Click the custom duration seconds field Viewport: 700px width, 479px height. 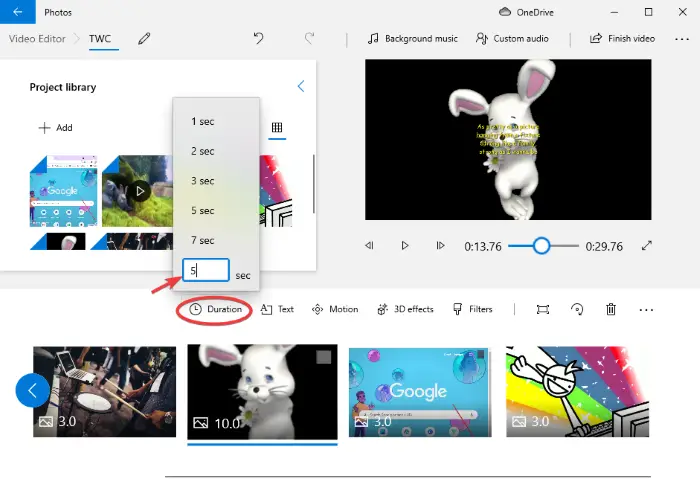click(206, 270)
